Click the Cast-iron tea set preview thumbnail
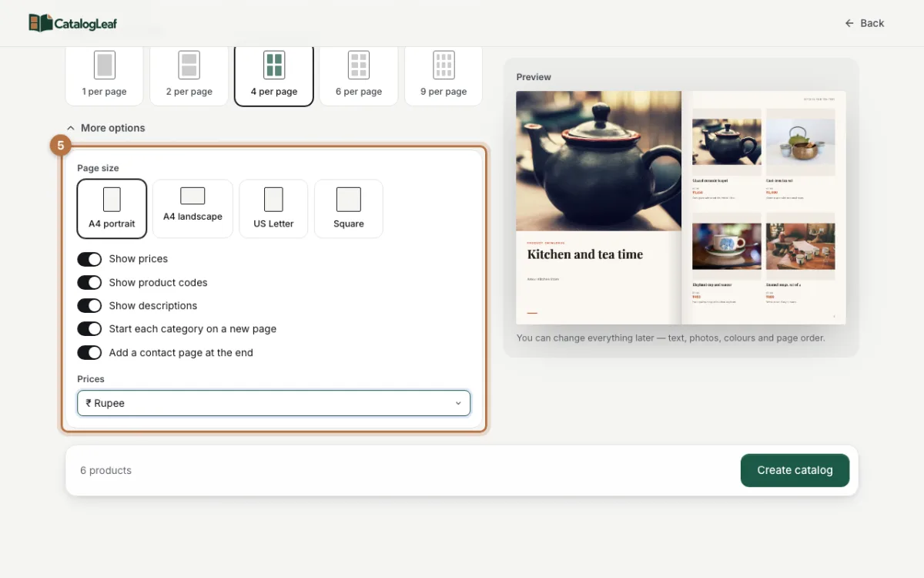Image resolution: width=924 pixels, height=578 pixels. pyautogui.click(x=801, y=143)
